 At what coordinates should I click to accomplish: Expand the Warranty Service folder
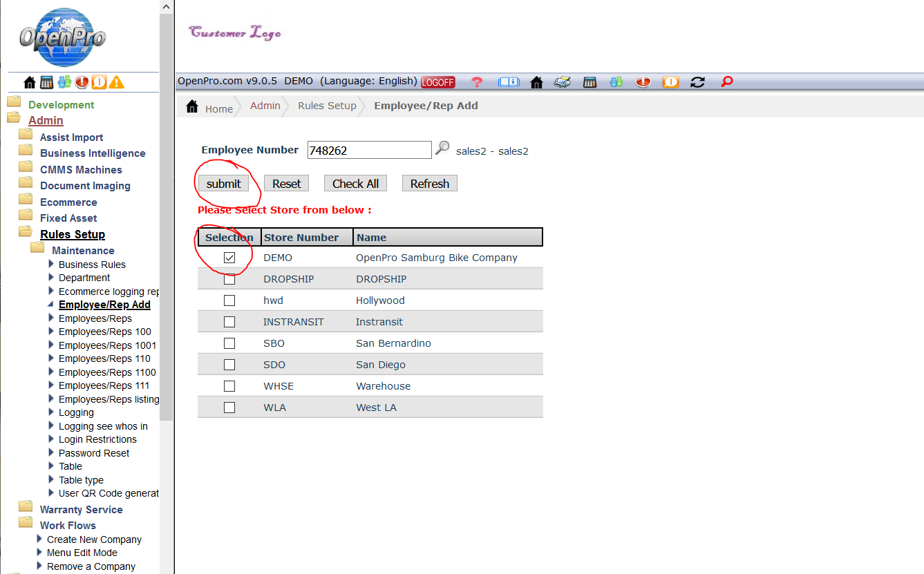[81, 510]
